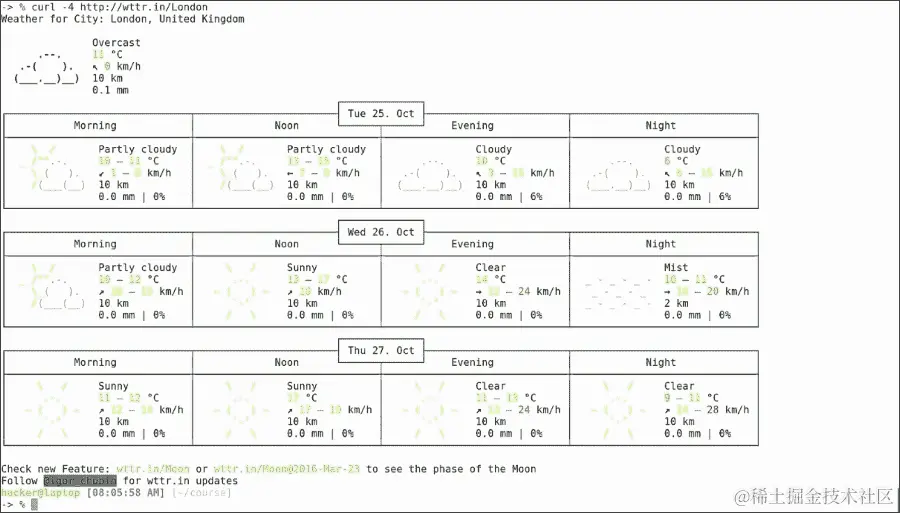Click the 'Morning' header under Wed 26. Oct

[95, 244]
